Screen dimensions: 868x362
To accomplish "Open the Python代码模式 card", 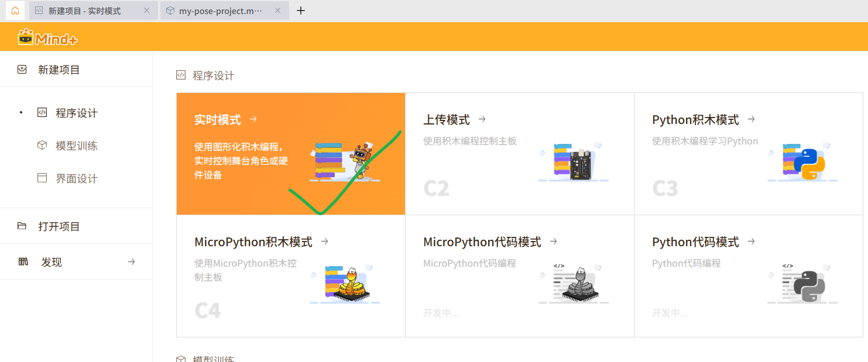I will point(748,275).
